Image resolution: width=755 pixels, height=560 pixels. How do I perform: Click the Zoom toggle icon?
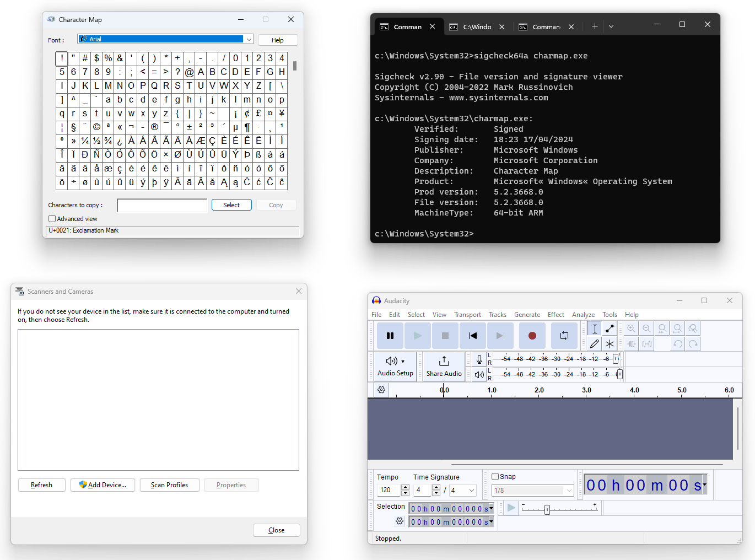(x=693, y=329)
